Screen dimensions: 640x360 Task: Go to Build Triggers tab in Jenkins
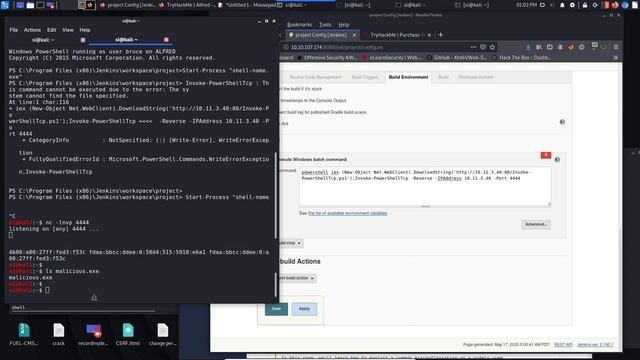coord(364,77)
